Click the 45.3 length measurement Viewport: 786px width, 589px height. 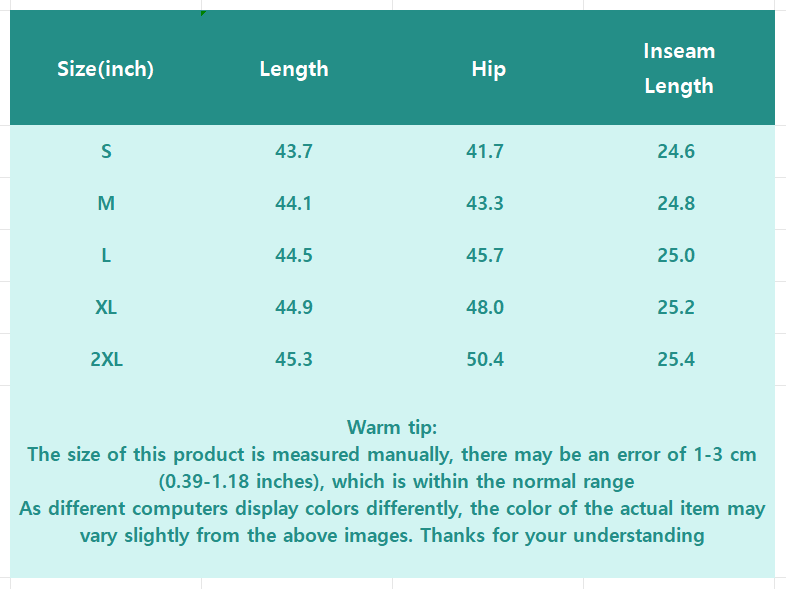(294, 360)
